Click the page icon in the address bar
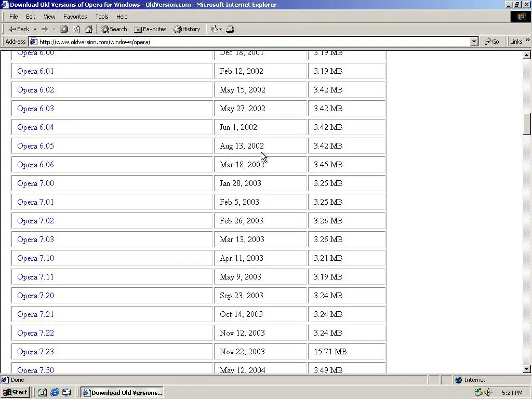532x399 pixels. (x=33, y=42)
